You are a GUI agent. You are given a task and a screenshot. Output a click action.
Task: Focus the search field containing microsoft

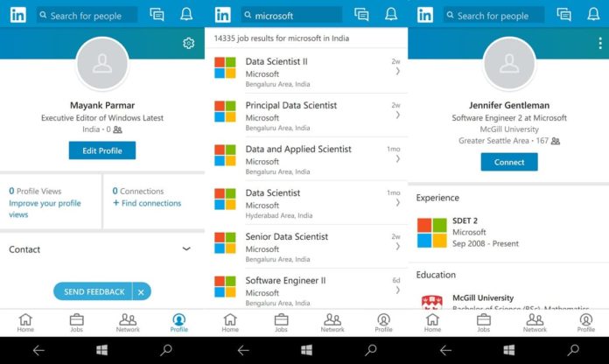[291, 15]
